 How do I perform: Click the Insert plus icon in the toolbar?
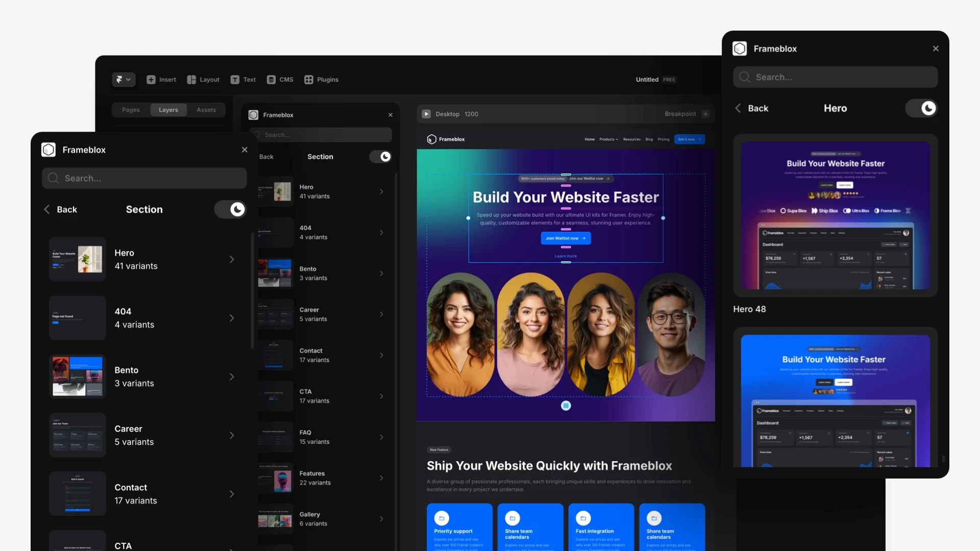151,80
